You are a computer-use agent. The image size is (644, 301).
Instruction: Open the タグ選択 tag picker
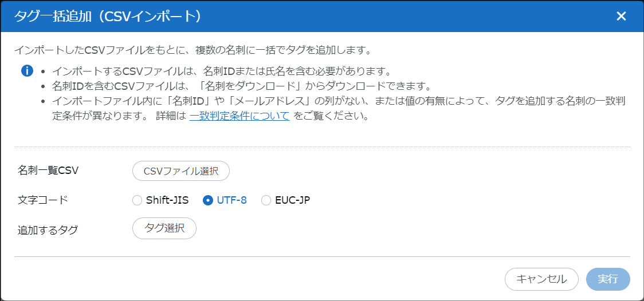(164, 228)
